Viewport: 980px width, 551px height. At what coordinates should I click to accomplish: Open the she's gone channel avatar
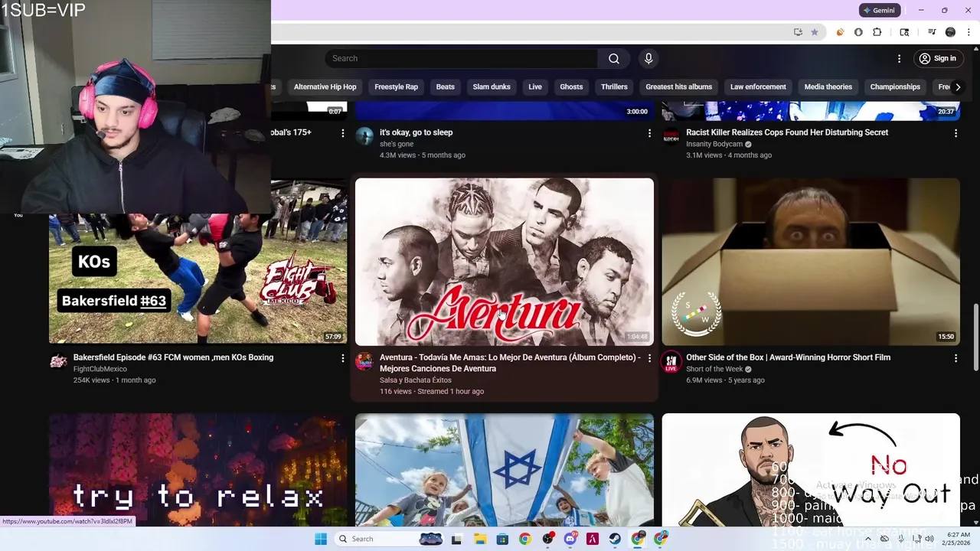coord(364,138)
